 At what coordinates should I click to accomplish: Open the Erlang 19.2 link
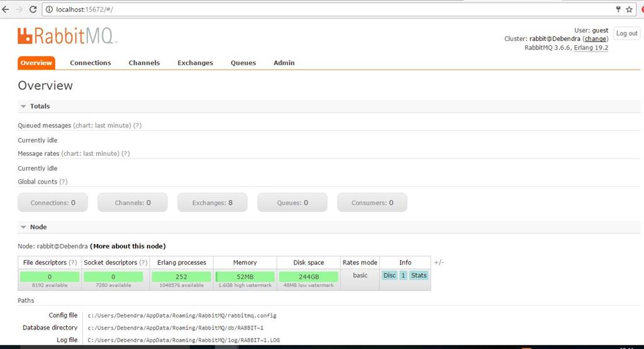click(x=591, y=48)
